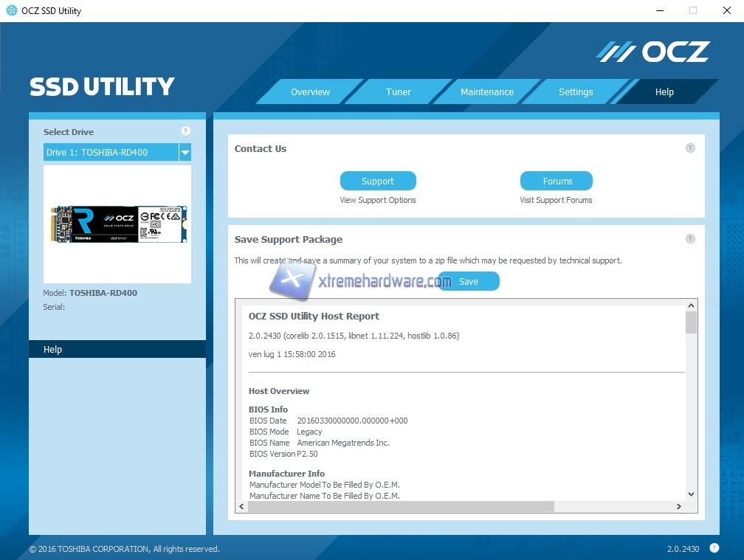Click the OCZ logo in the header
The width and height of the screenshot is (744, 560).
click(x=652, y=52)
